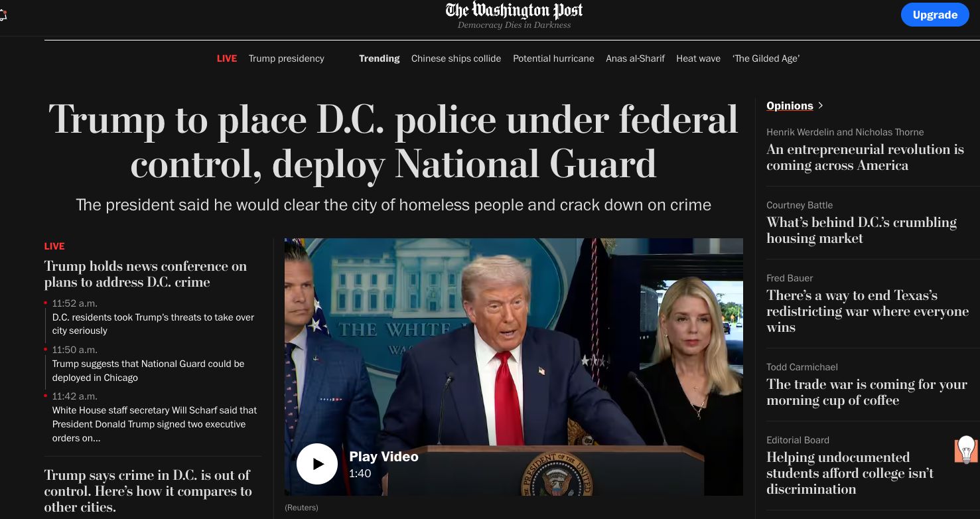Open the 'Heat wave' trending story
980x519 pixels.
point(698,58)
